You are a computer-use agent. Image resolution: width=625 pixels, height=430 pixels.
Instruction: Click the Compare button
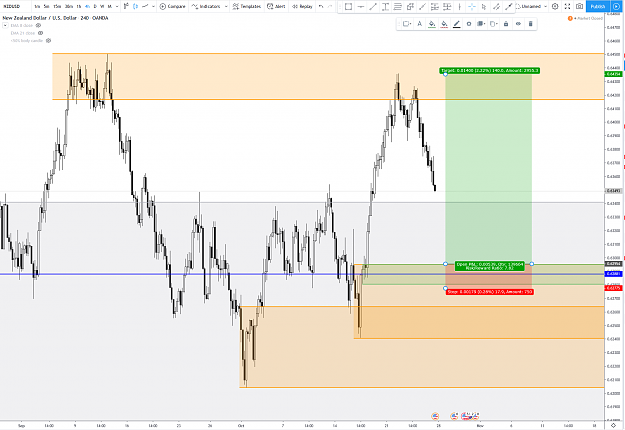pos(173,6)
